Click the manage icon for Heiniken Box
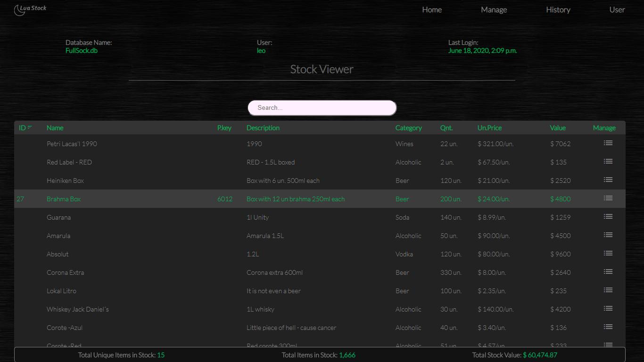This screenshot has width=644, height=362. point(608,180)
